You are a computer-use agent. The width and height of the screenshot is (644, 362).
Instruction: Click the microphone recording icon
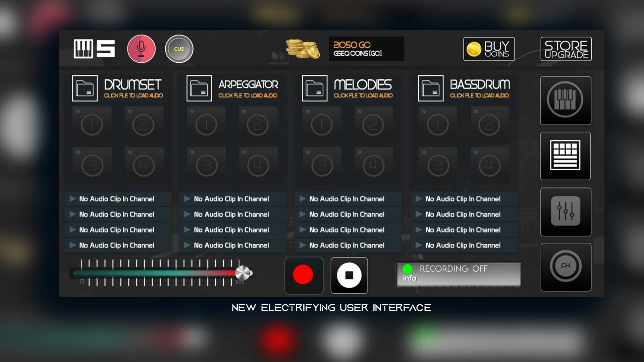tap(142, 49)
